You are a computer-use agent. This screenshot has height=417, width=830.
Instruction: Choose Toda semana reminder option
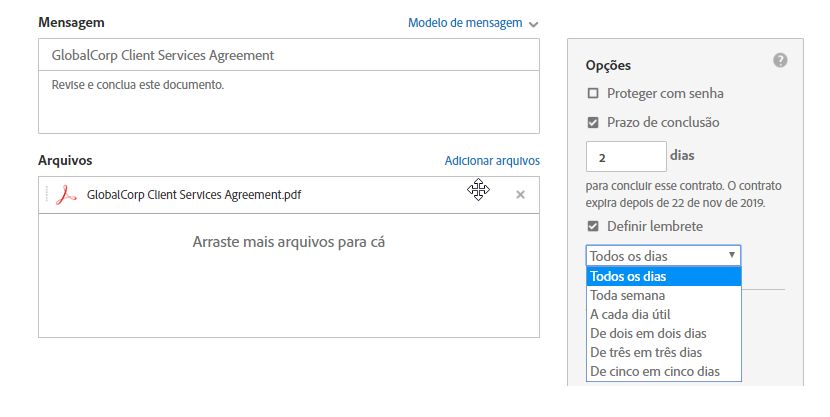coord(664,295)
